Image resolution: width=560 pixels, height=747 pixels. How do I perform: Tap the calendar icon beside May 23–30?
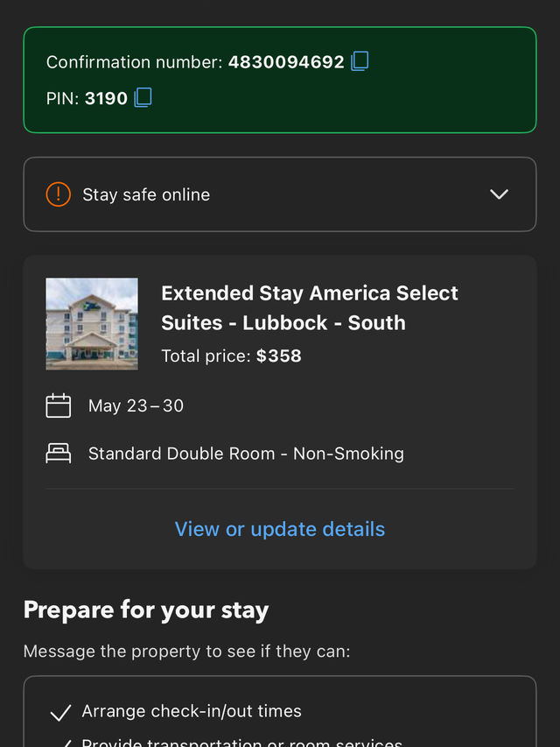pos(58,405)
